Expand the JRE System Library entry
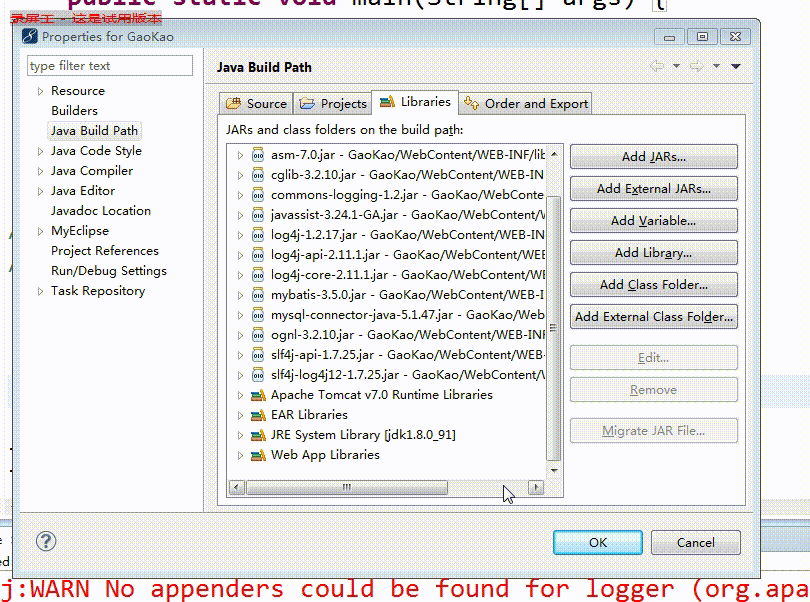This screenshot has width=810, height=602. point(240,436)
